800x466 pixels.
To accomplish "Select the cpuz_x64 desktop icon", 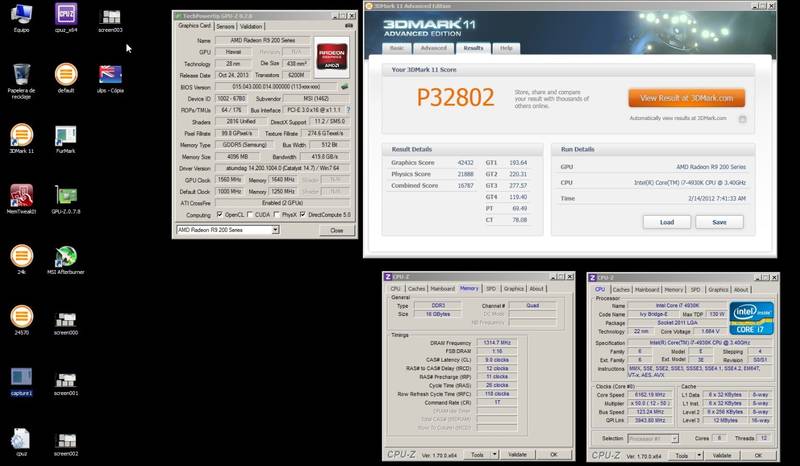I will [66, 17].
